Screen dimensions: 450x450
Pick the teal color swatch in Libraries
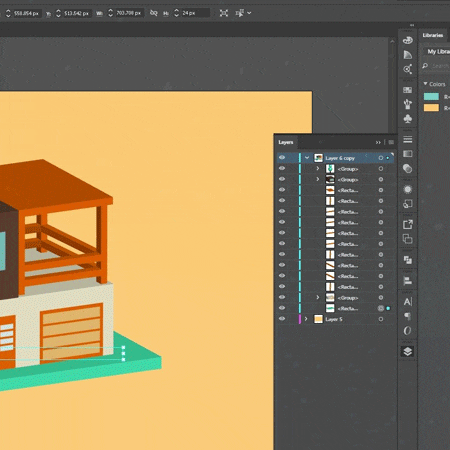point(431,97)
